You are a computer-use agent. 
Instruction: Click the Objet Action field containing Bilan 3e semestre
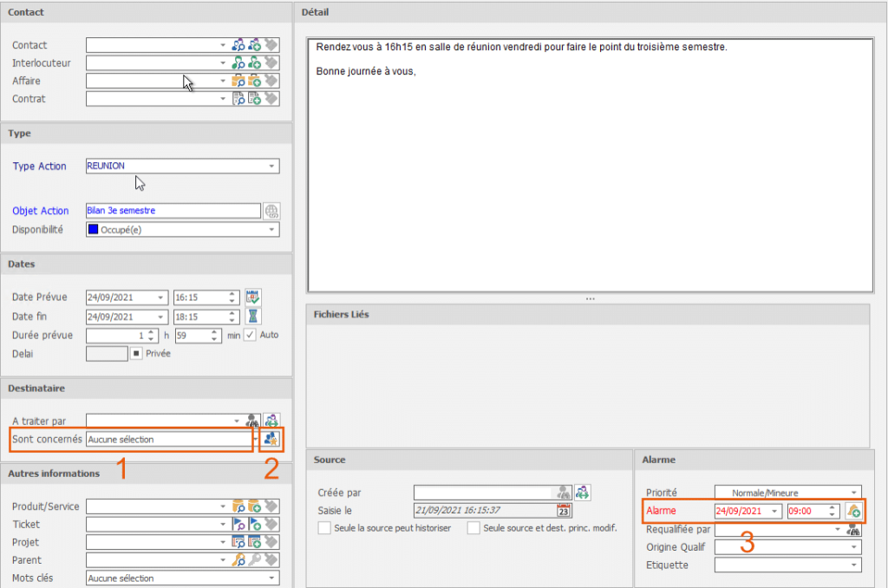tap(173, 211)
